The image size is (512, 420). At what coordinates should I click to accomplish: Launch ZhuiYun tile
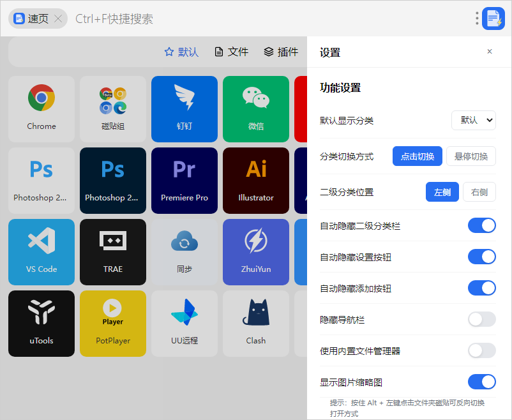[x=256, y=252]
